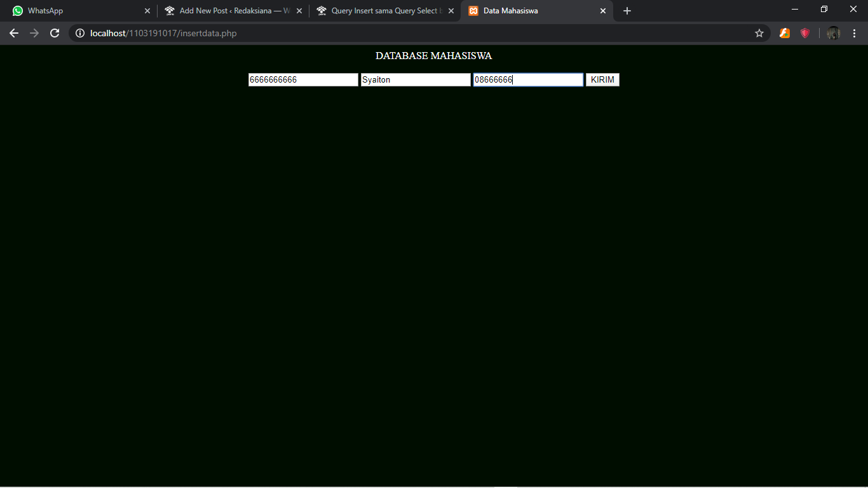Screen dimensions: 868x488
Task: Click the browser forward arrow
Action: (34, 33)
